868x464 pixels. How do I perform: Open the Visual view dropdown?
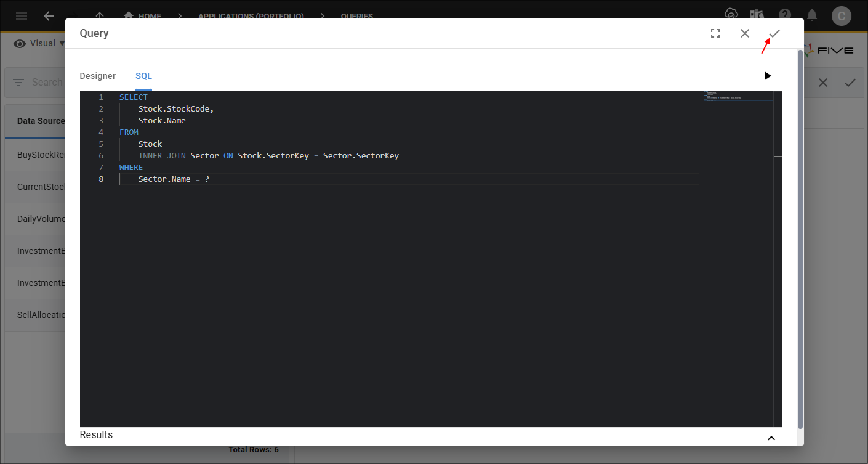click(x=39, y=43)
